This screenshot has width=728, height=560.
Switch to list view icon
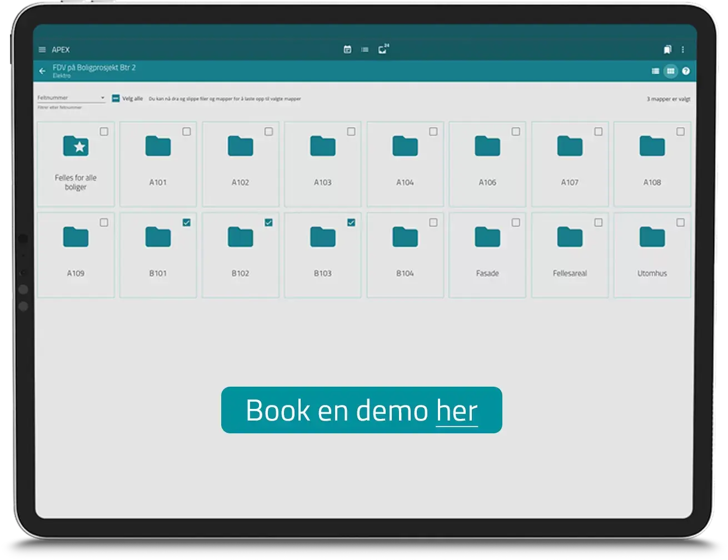pos(655,71)
